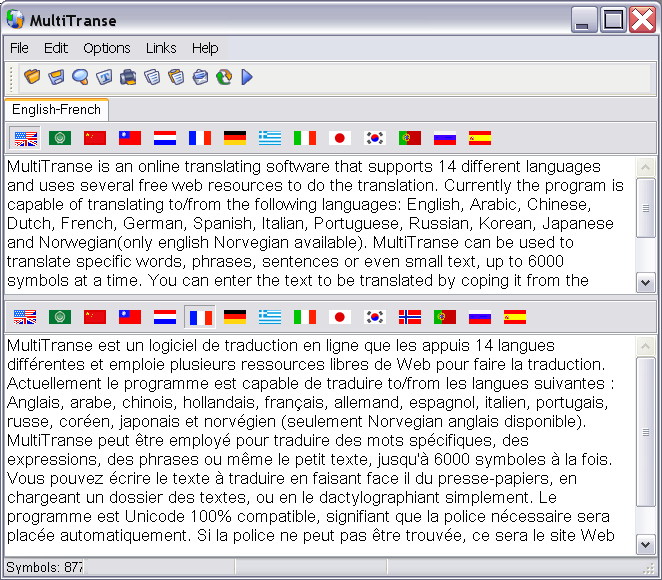Close the MultiTranse window
Screen dimensions: 662x580
click(x=642, y=19)
